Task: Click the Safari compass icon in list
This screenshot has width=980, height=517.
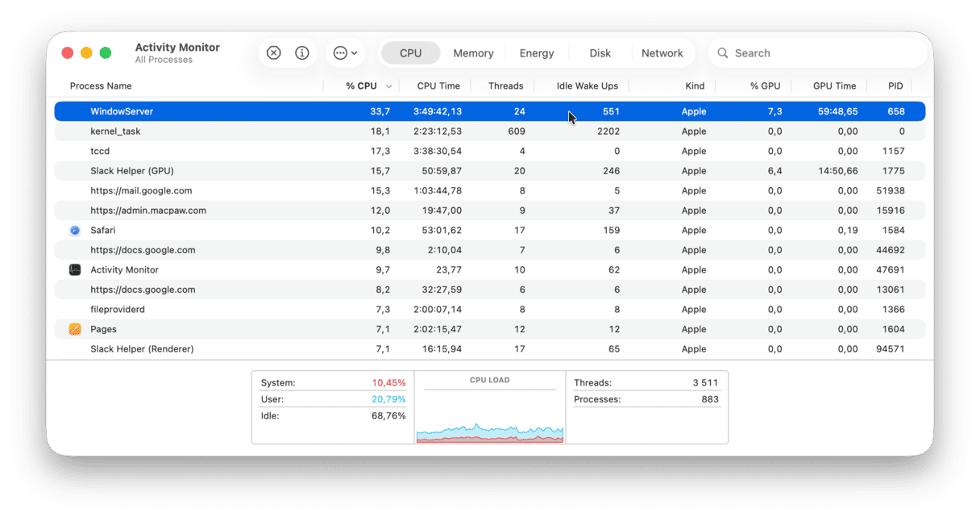Action: point(75,231)
